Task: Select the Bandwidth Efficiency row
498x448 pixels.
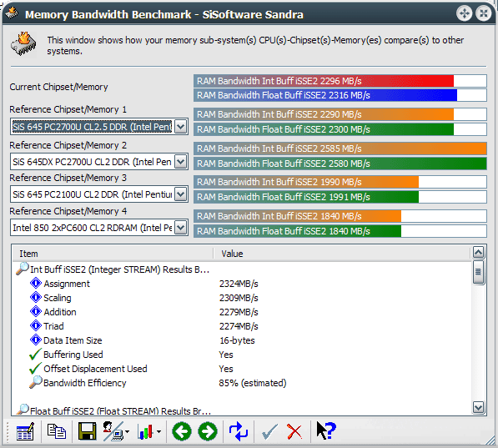Action: [242, 383]
